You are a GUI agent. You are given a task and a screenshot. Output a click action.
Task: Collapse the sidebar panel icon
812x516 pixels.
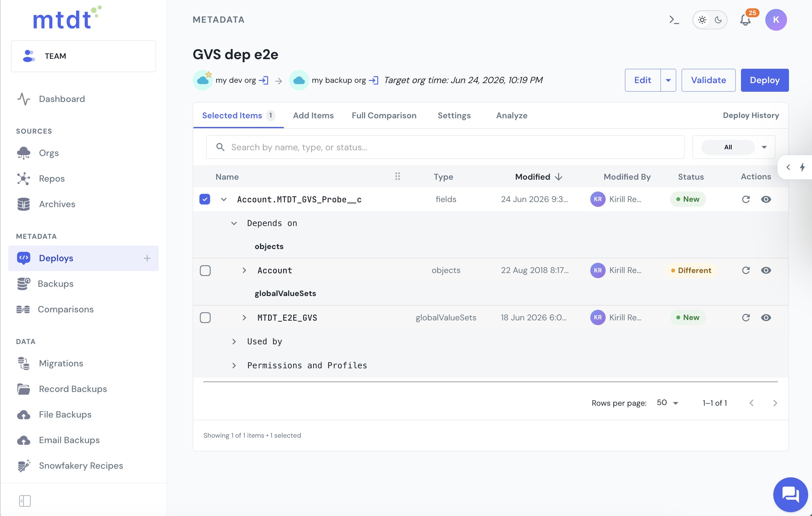click(x=25, y=501)
